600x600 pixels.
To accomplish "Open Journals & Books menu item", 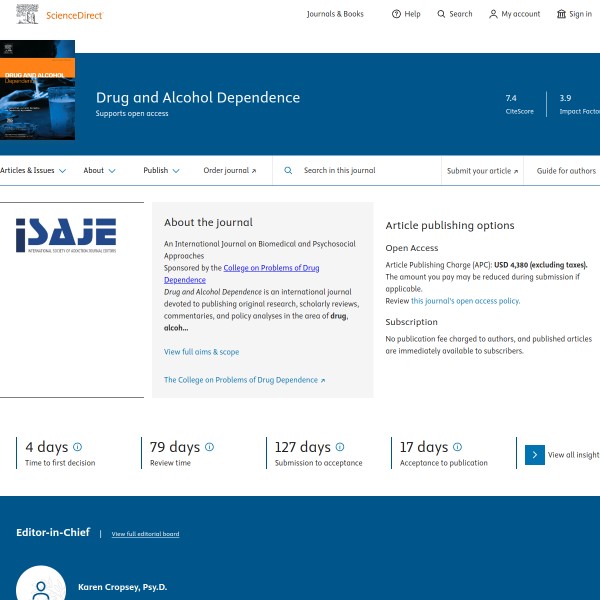I will (335, 14).
